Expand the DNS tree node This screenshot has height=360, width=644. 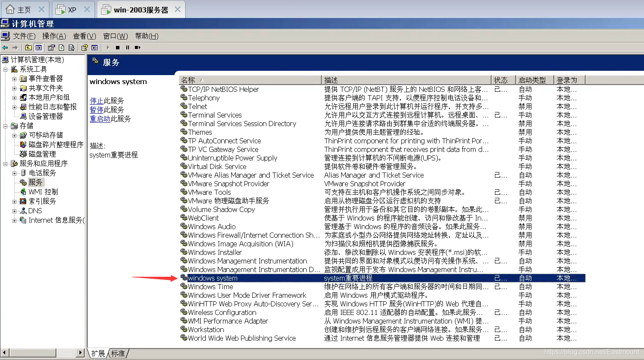(14, 211)
